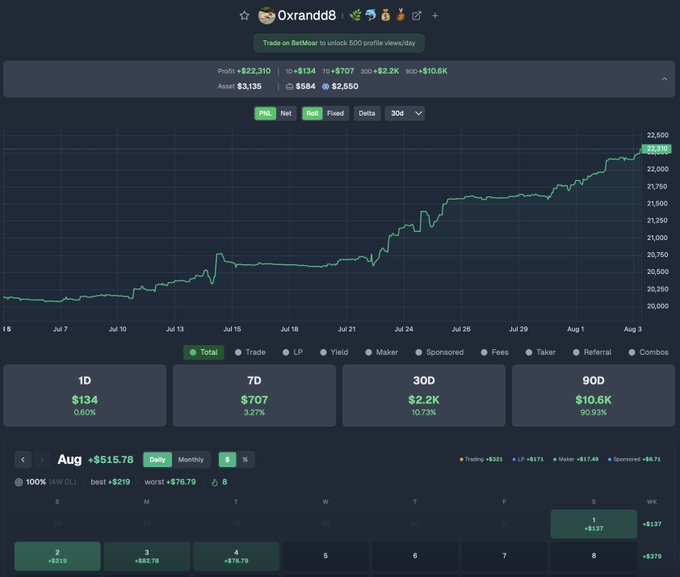Image resolution: width=680 pixels, height=577 pixels.
Task: Click the laurel leaf badge icon
Action: [355, 16]
